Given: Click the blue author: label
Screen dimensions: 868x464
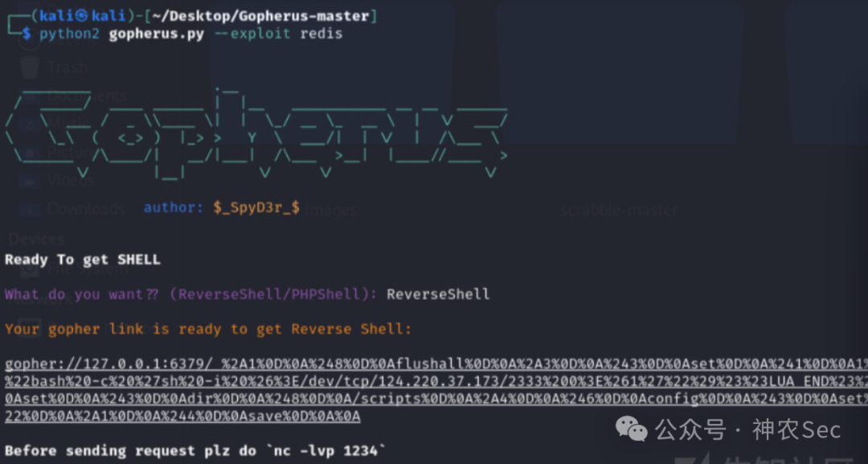Looking at the screenshot, I should tap(174, 207).
